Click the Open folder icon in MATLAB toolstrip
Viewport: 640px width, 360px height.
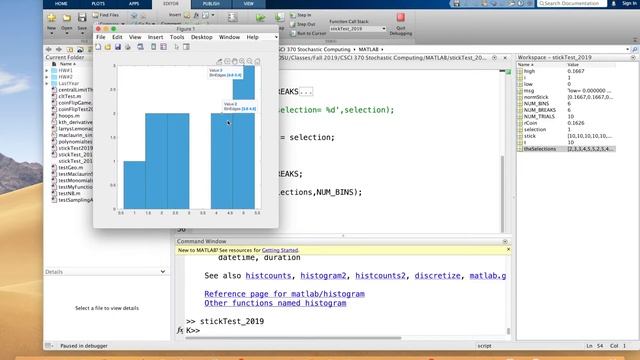tap(67, 18)
